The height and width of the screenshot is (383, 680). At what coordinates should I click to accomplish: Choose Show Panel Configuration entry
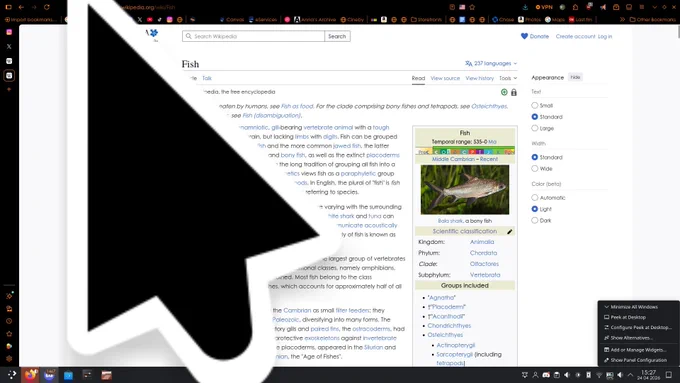coord(638,360)
